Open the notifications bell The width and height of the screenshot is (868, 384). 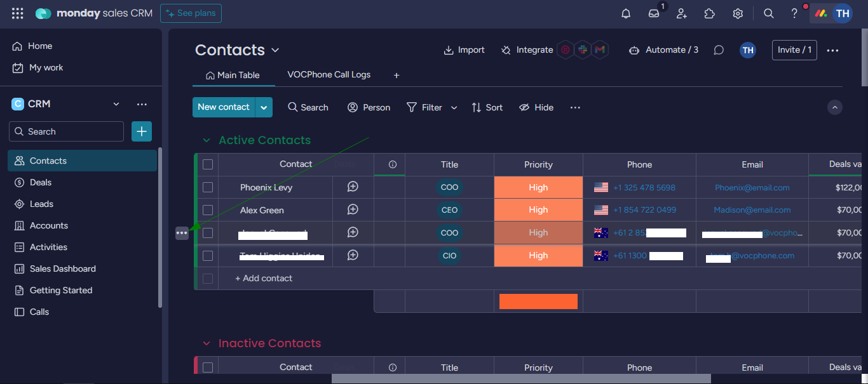[x=625, y=13]
